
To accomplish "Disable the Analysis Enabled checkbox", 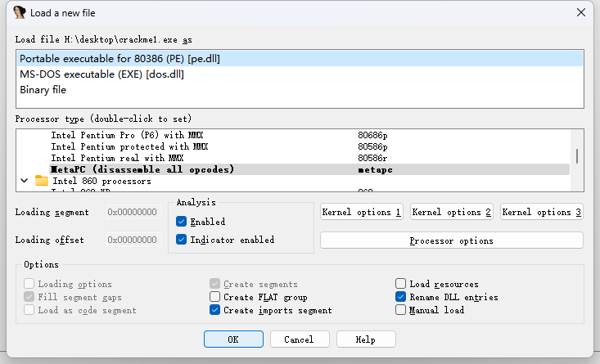I will [182, 222].
